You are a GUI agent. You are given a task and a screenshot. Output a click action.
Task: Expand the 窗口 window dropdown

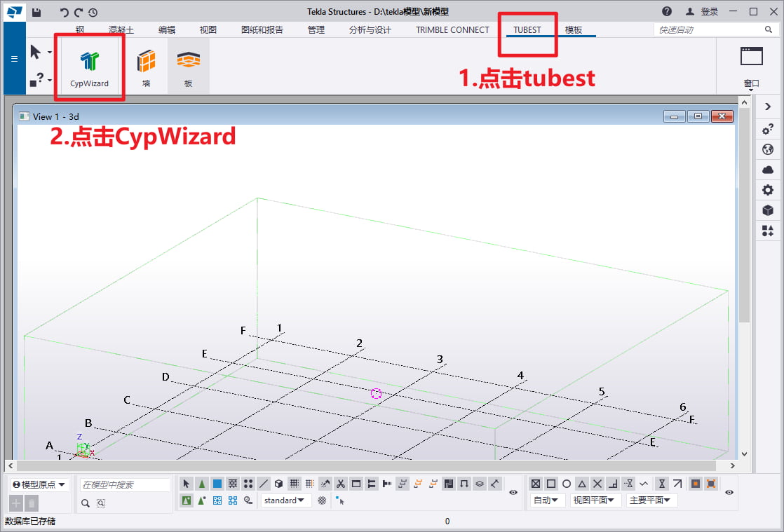(752, 84)
